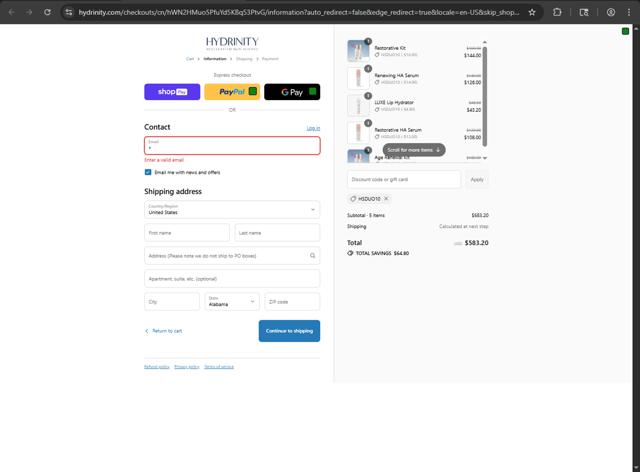
Task: Pay with Shop Pay button
Action: coord(172,92)
